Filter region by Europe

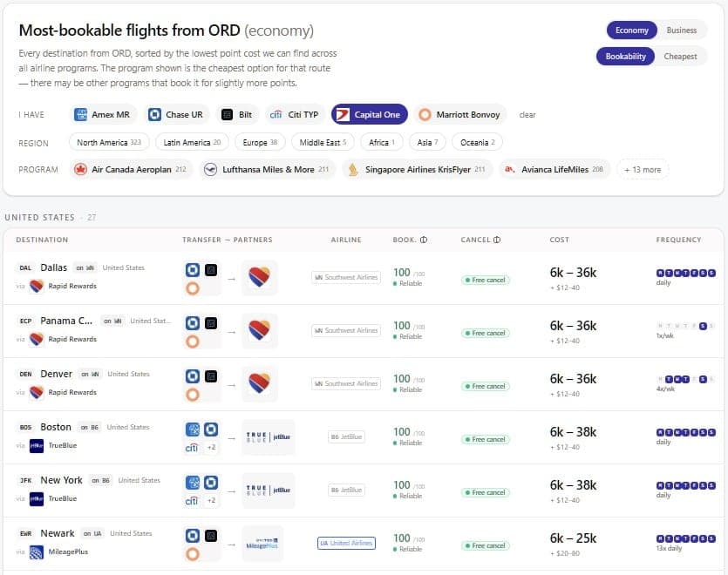pyautogui.click(x=260, y=143)
